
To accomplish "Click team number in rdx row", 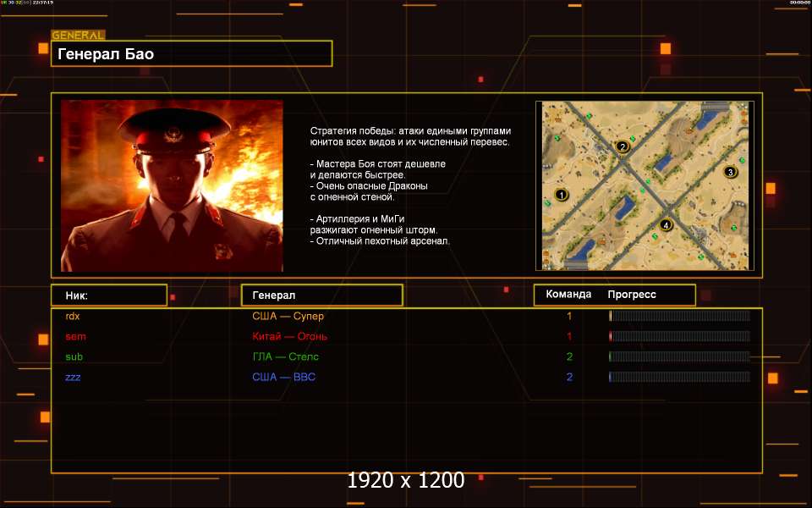I will (x=569, y=316).
